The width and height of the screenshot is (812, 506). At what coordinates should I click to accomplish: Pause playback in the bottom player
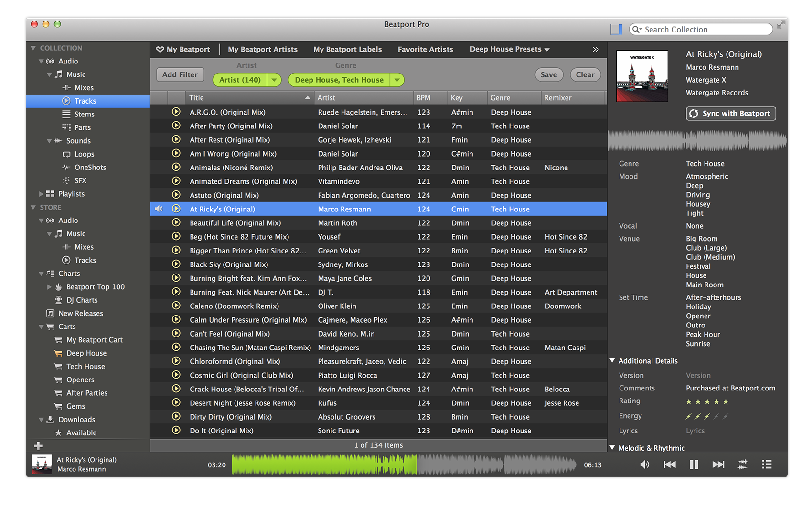click(694, 464)
